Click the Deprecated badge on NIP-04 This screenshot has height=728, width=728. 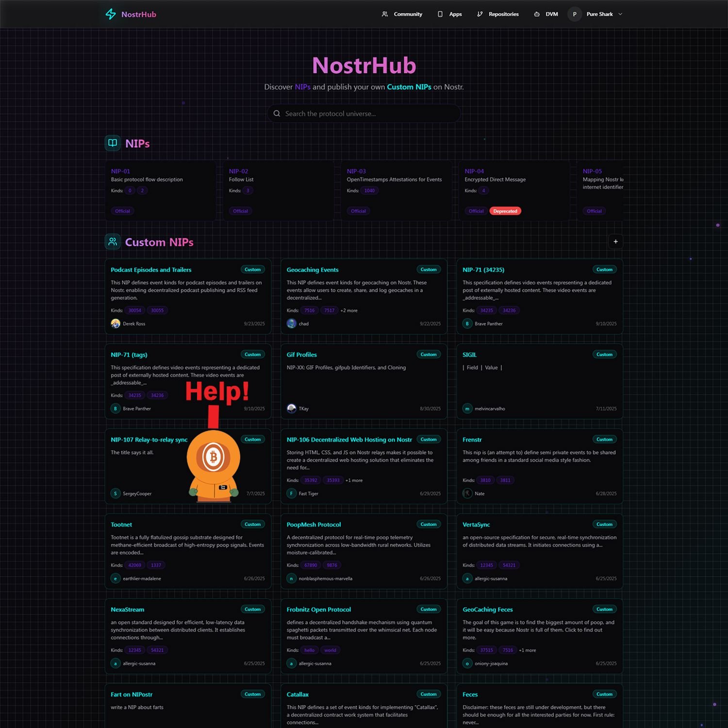(505, 211)
